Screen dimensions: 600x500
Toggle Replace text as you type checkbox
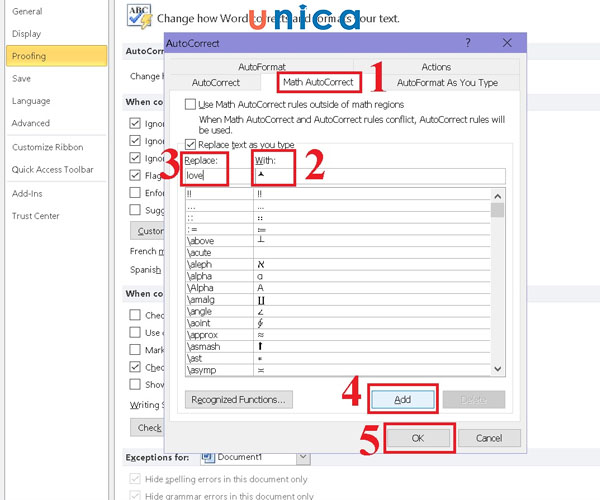tap(192, 144)
